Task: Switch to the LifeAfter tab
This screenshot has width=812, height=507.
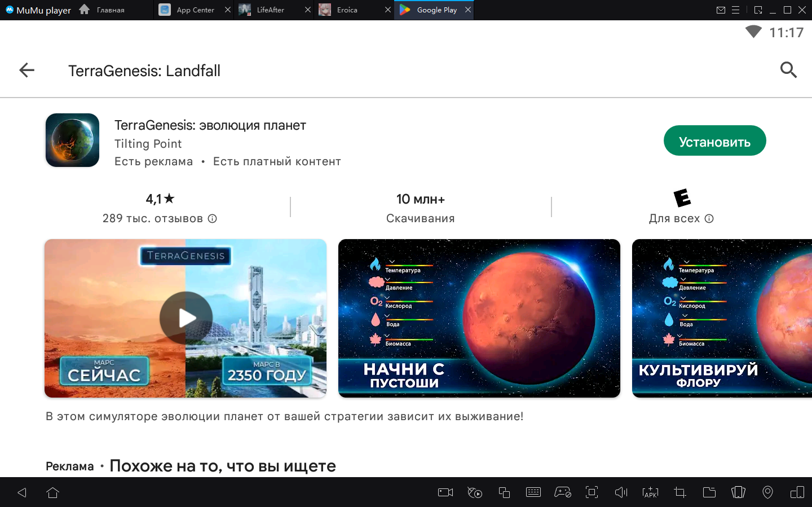Action: click(x=269, y=10)
